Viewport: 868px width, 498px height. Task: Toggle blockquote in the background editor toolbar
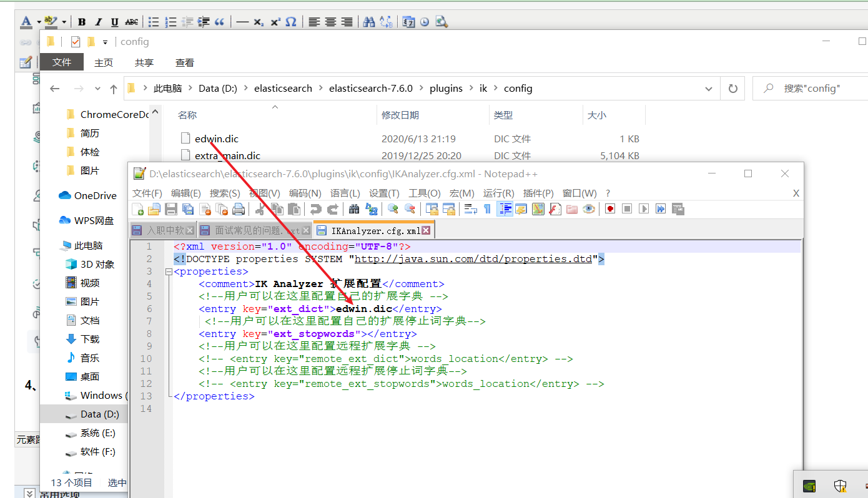click(x=219, y=22)
